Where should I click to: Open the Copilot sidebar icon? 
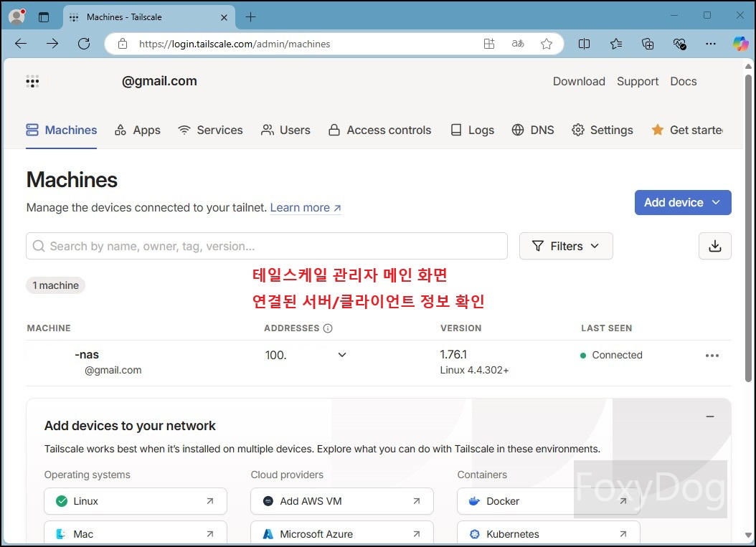point(740,44)
